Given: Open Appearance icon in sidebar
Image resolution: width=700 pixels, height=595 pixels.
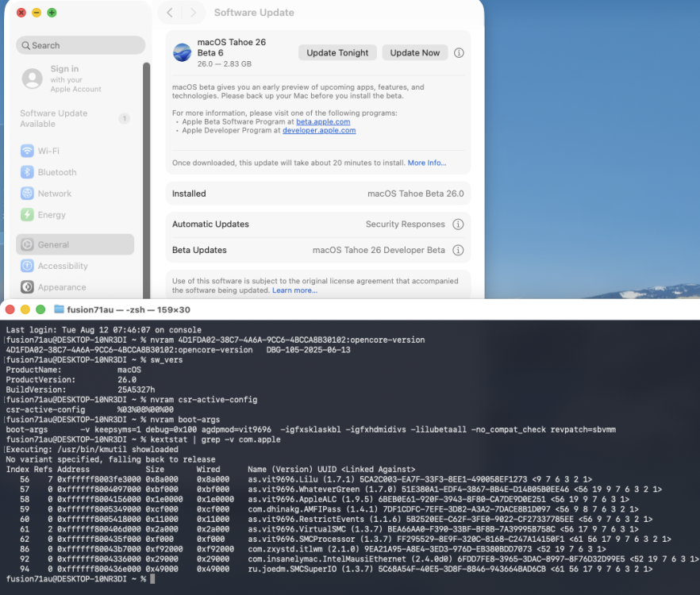Looking at the screenshot, I should coord(27,287).
